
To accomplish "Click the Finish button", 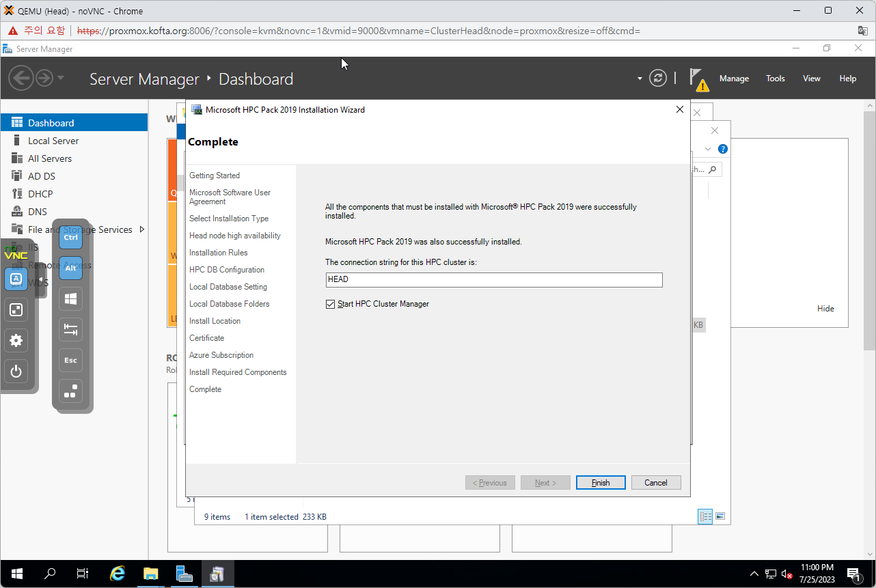I will tap(601, 483).
